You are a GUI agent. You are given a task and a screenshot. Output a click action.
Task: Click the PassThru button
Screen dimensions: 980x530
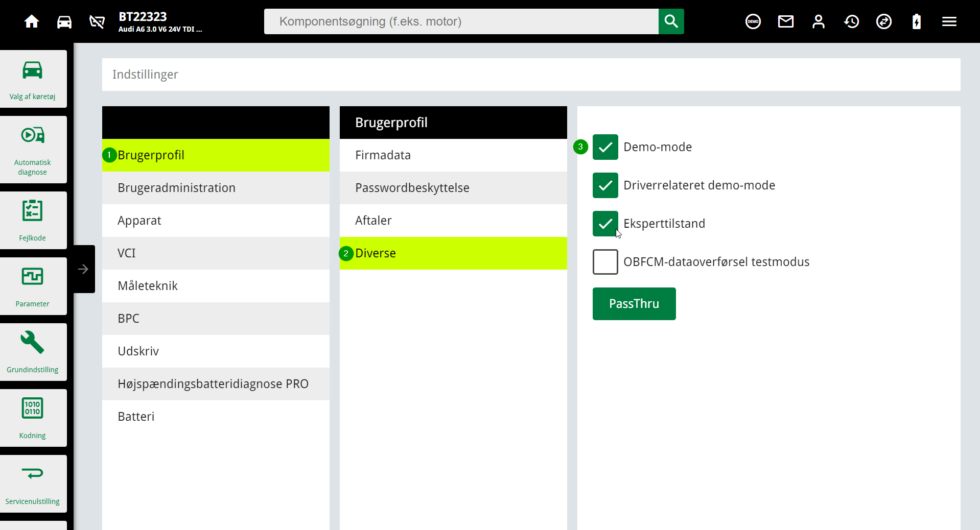634,304
